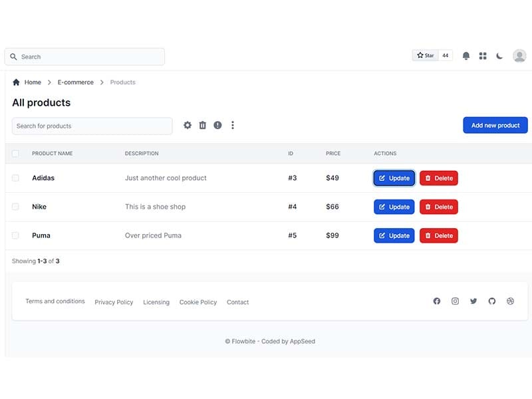
Task: Toggle dark mode with the moon icon
Action: (x=499, y=56)
